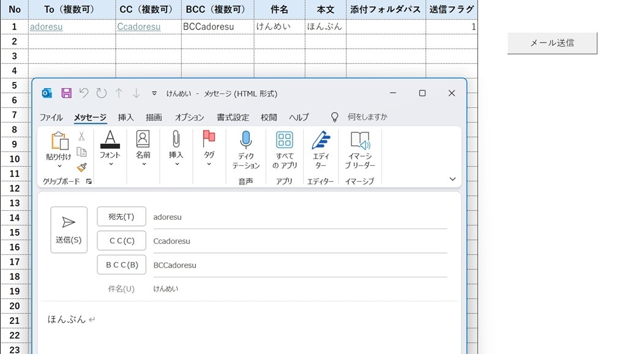The height and width of the screenshot is (354, 644).
Task: Maximize the Outlook message window
Action: pos(422,93)
